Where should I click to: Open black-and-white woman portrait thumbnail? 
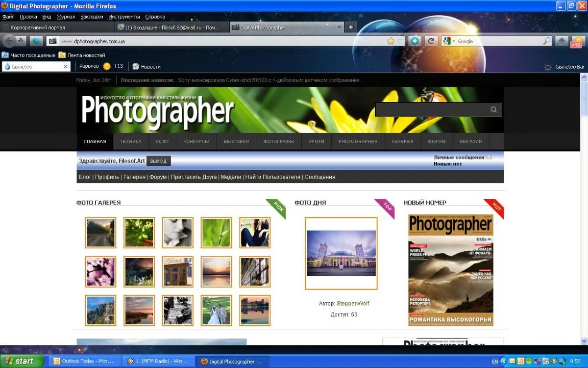[177, 233]
